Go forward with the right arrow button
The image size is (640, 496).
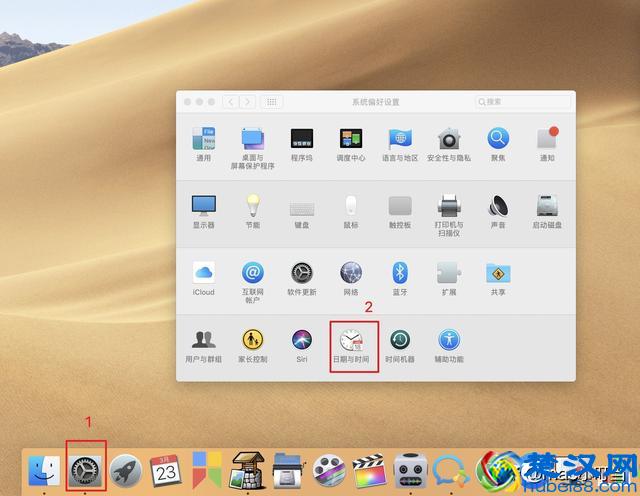click(247, 102)
